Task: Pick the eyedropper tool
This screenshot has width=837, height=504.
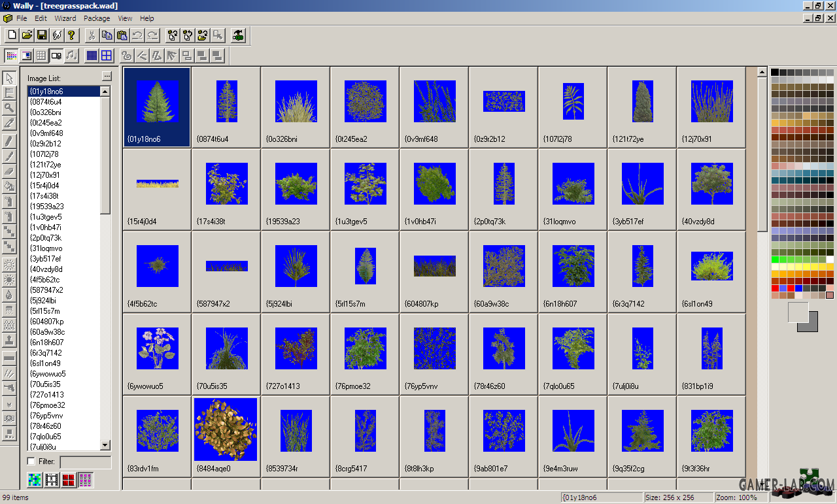Action: (x=10, y=123)
